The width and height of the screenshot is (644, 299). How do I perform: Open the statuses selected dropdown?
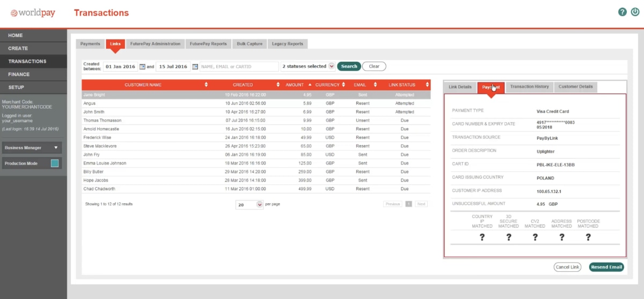tap(308, 66)
